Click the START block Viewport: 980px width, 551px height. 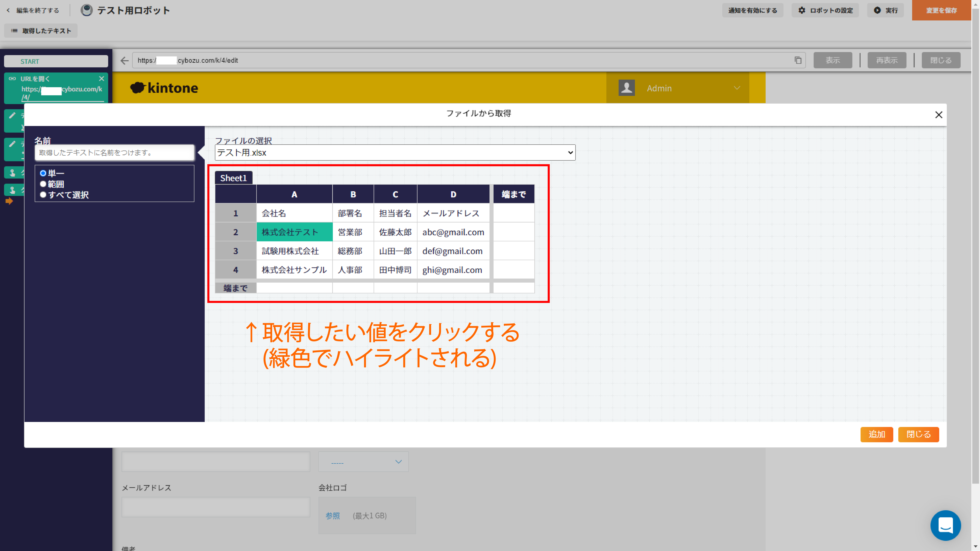pyautogui.click(x=56, y=61)
